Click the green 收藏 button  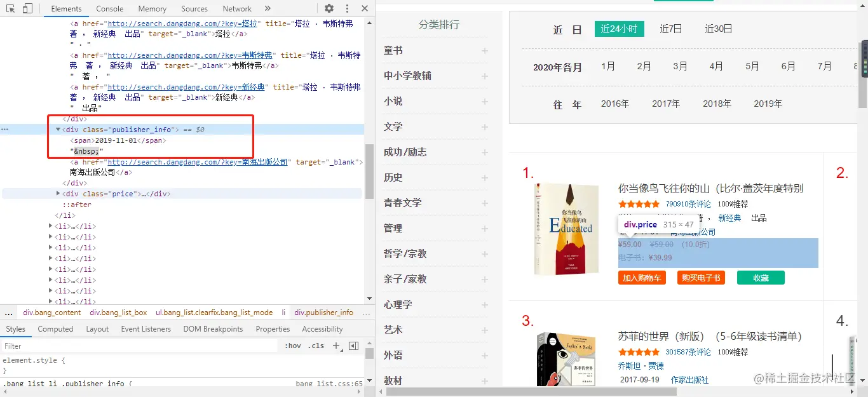point(761,278)
